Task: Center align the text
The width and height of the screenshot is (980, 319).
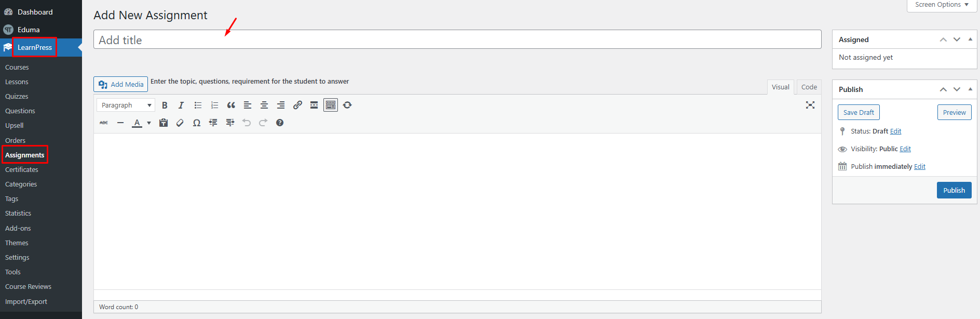Action: coord(264,105)
